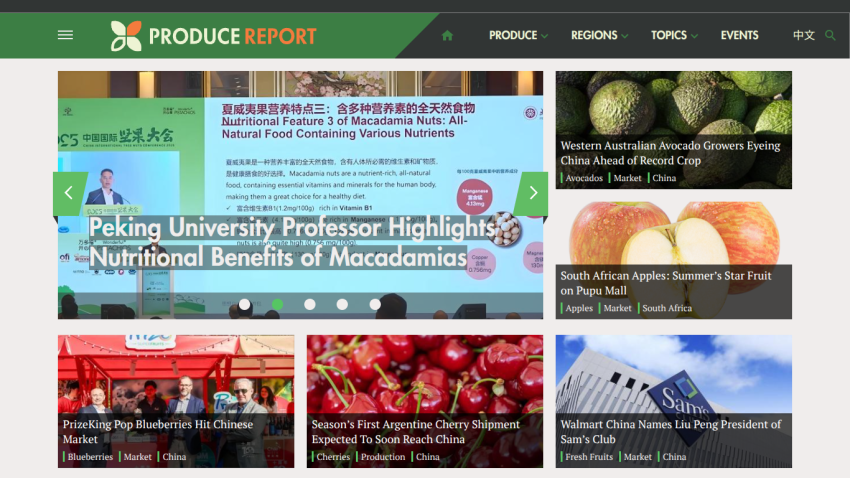Click the South Africa tag
Viewport: 850px width, 478px height.
[x=667, y=308]
